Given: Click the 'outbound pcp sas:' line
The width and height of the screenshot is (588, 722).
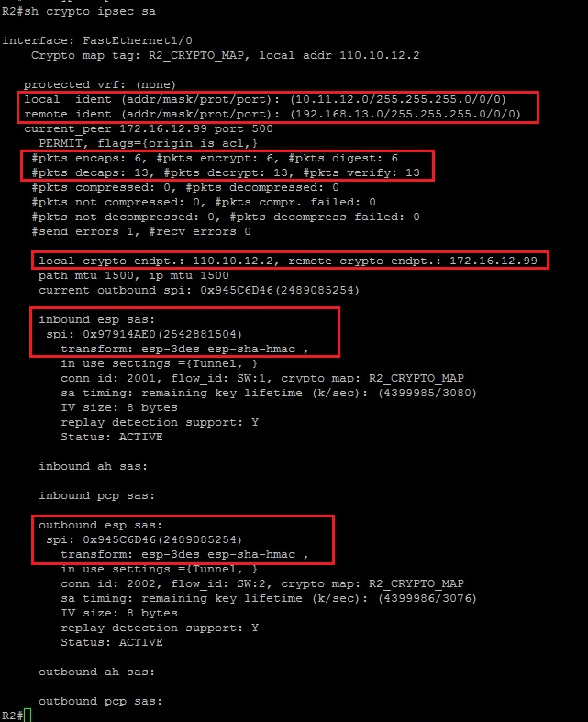Looking at the screenshot, I should click(x=100, y=701).
